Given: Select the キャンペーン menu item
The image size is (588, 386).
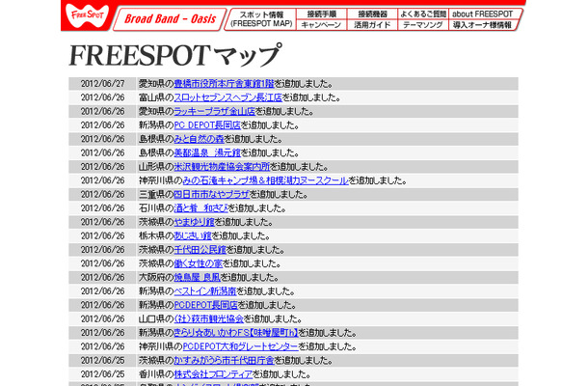Looking at the screenshot, I should (321, 25).
